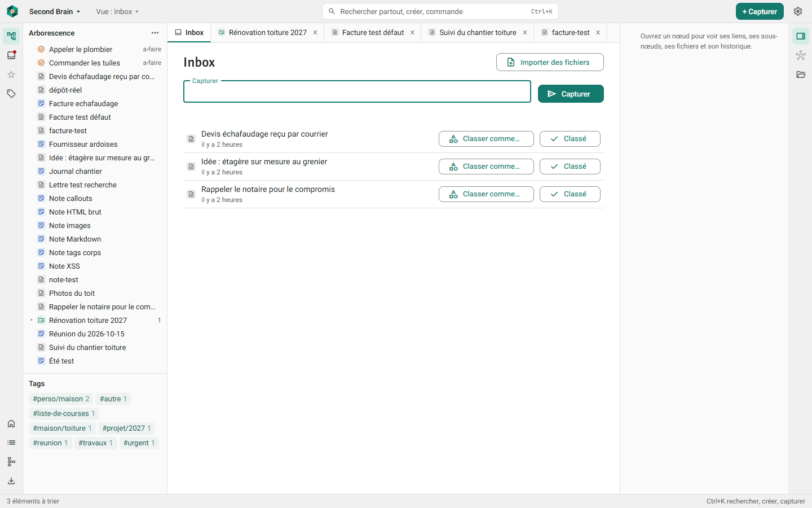Switch to the Inbox tab
The height and width of the screenshot is (508, 812).
tap(189, 33)
